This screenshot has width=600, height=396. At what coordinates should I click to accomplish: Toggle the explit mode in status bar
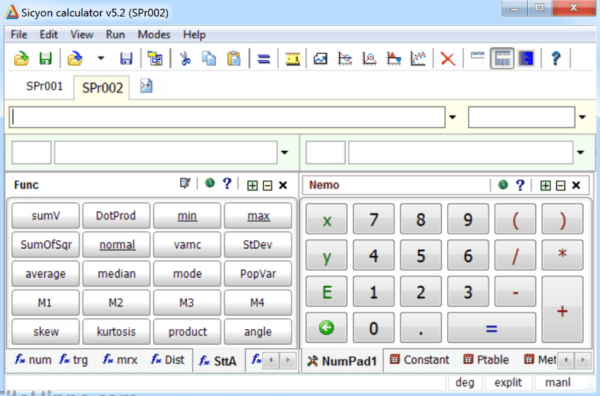(508, 382)
